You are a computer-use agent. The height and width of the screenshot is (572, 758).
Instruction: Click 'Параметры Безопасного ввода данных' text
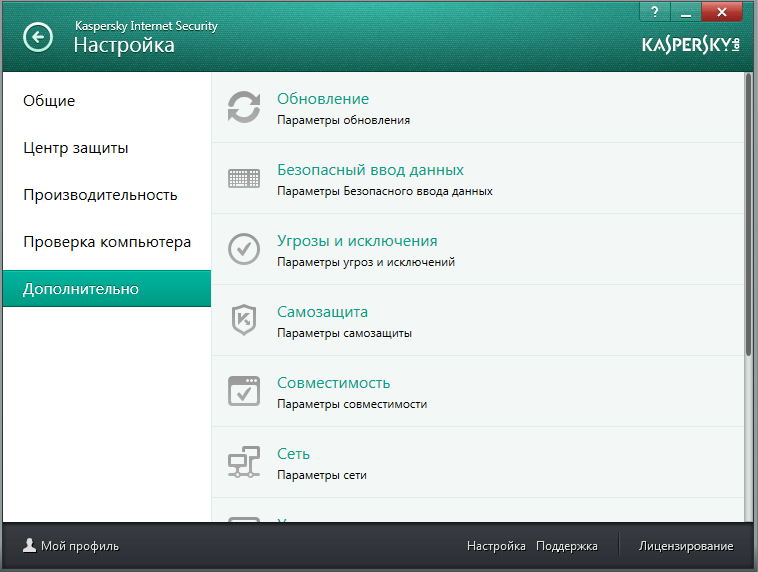point(385,191)
